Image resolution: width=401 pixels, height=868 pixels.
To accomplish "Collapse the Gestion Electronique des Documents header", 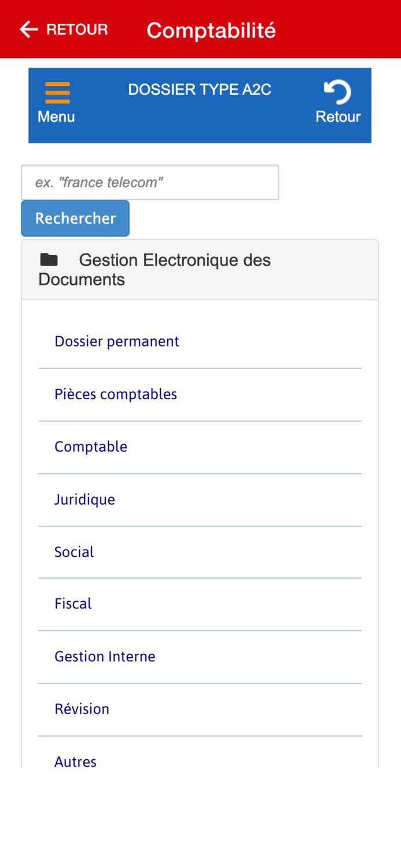I will tap(174, 270).
